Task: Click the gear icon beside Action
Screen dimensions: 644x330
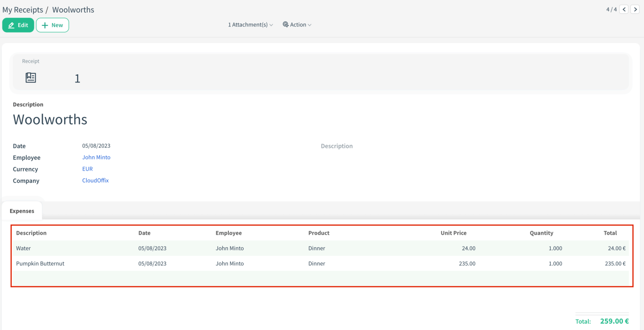Action: [x=285, y=24]
